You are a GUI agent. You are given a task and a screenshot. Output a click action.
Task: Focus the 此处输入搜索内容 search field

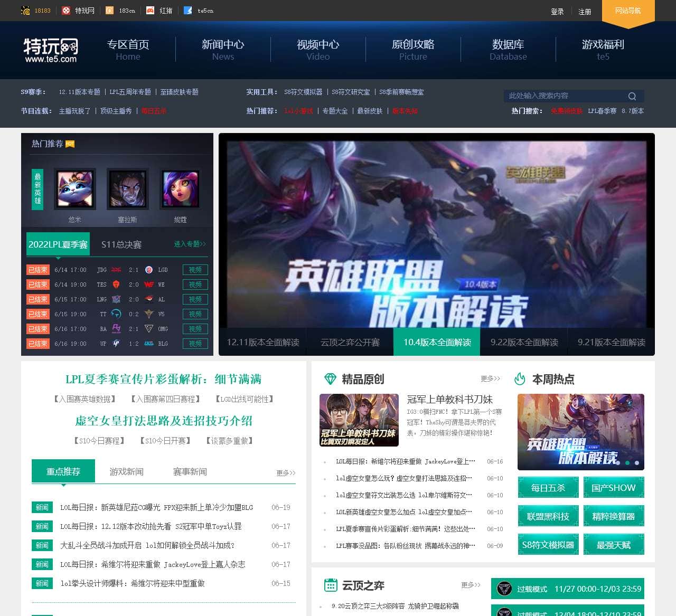[565, 96]
